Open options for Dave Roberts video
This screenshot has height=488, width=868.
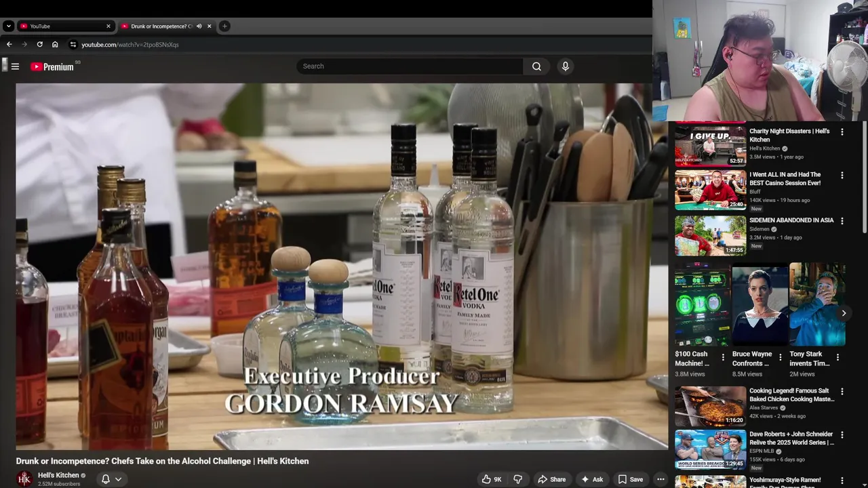point(842,435)
